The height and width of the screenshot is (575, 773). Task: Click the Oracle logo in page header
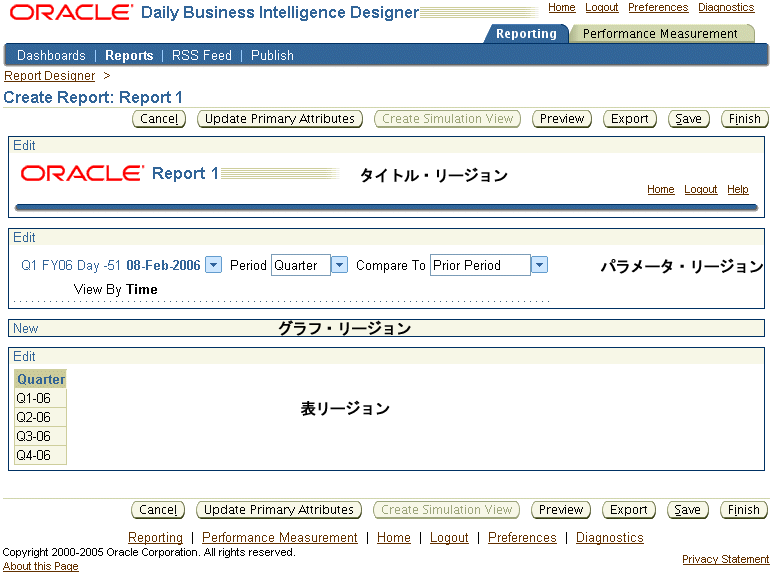click(71, 12)
